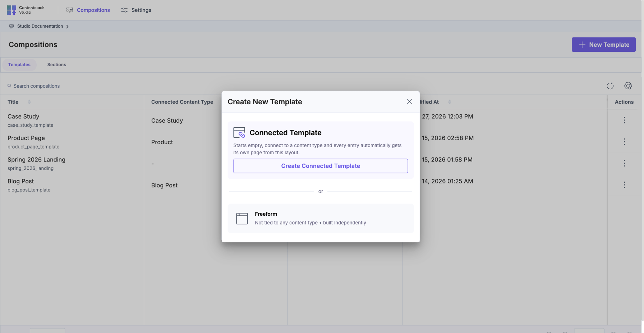Screen dimensions: 644x333
Task: Open actions menu for Product Page row
Action: coord(624,142)
